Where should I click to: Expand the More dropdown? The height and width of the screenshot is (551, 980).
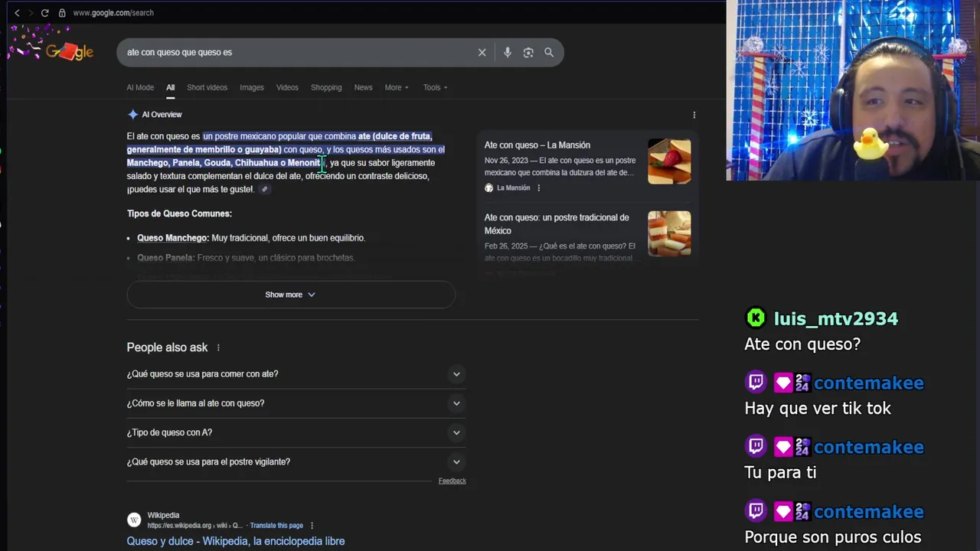pyautogui.click(x=397, y=87)
